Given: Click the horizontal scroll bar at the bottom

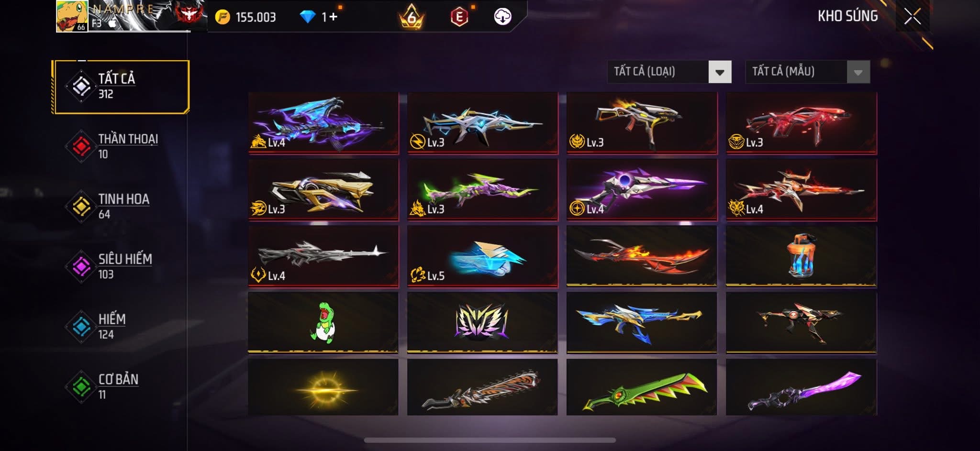Looking at the screenshot, I should pyautogui.click(x=490, y=440).
